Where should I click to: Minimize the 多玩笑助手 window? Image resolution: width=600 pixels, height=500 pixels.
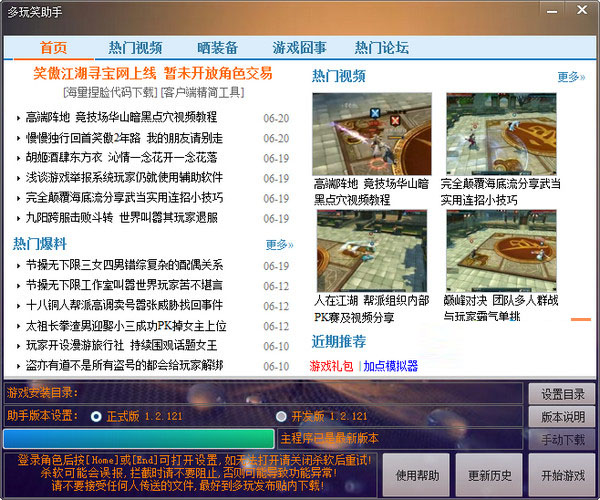point(552,11)
